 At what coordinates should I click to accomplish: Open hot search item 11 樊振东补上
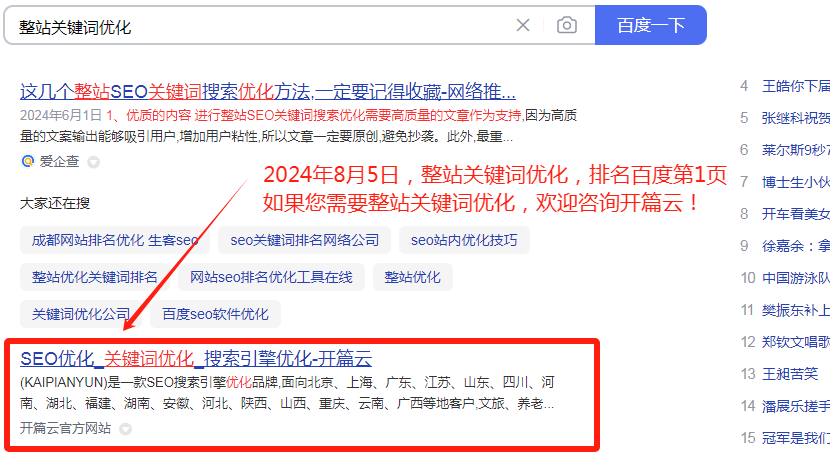[x=796, y=310]
